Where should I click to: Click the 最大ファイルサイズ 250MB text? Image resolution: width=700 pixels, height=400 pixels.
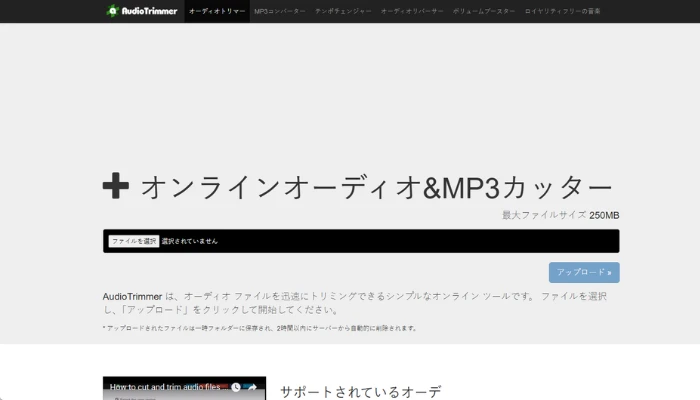(561, 215)
